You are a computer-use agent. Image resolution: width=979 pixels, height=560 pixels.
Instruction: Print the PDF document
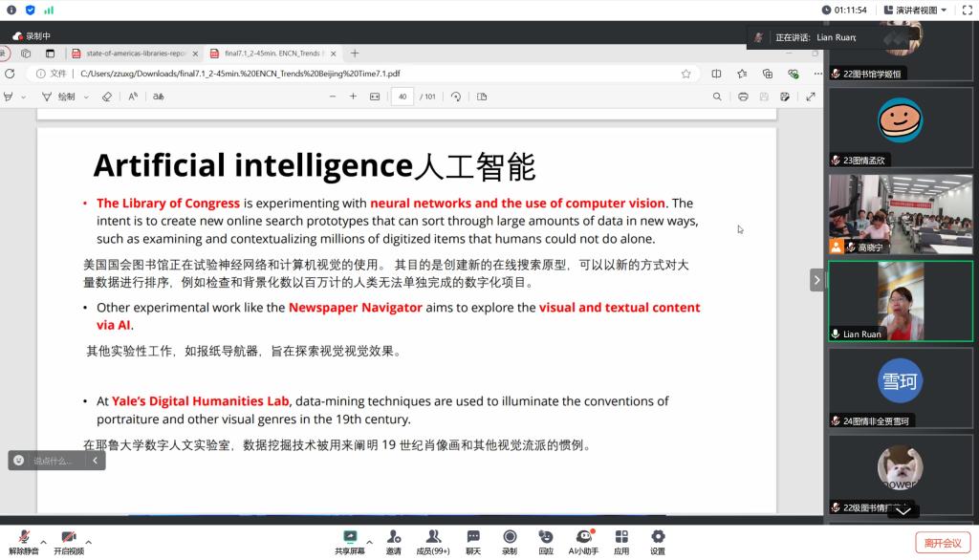click(743, 97)
